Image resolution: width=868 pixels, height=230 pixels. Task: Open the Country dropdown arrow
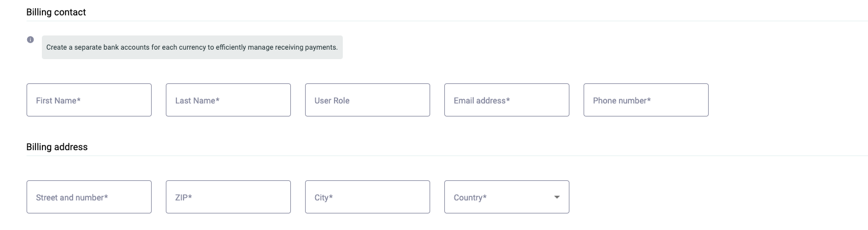point(556,197)
